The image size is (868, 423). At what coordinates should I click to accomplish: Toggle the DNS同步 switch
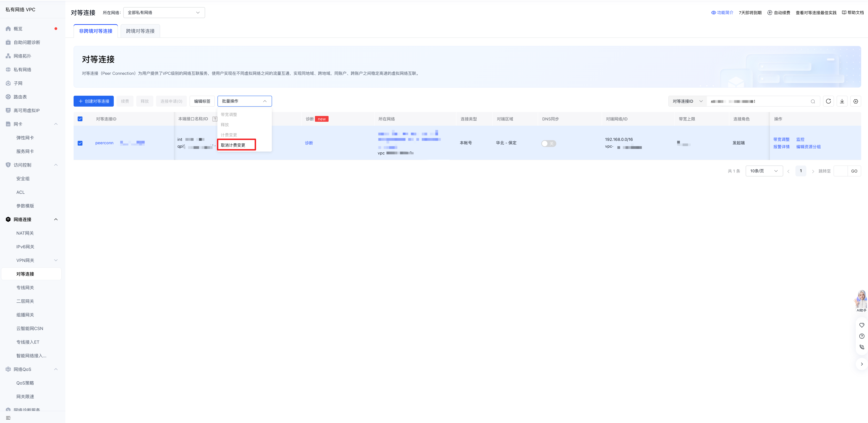click(x=549, y=144)
